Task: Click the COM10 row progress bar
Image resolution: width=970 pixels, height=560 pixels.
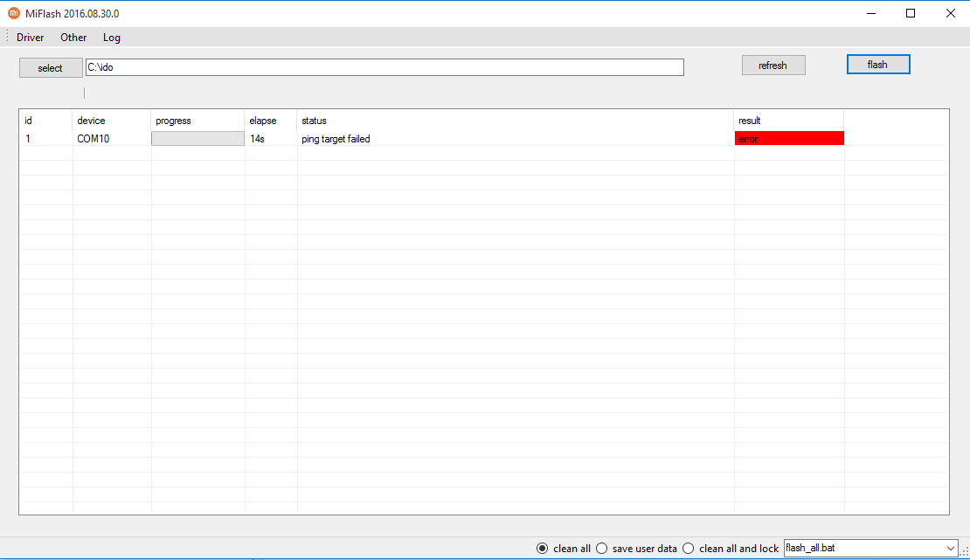Action: click(x=198, y=139)
